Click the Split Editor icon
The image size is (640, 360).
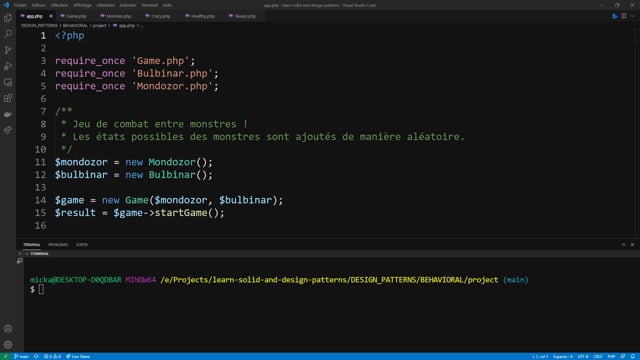point(624,16)
